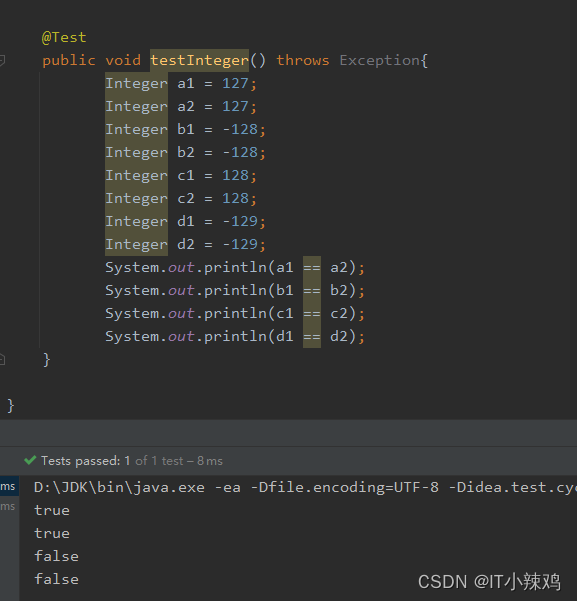This screenshot has height=601, width=577.
Task: Click the first 'true' console output line
Action: pos(52,511)
